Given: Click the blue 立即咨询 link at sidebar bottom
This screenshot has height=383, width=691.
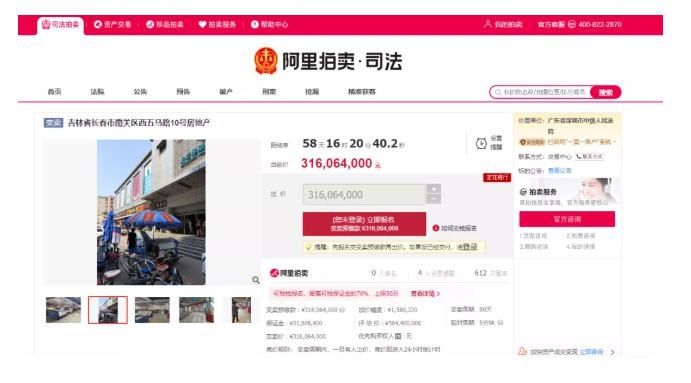Looking at the screenshot, I should coord(591,352).
